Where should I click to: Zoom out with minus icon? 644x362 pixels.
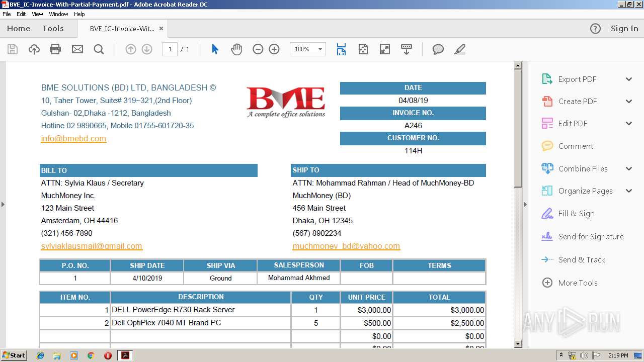[258, 49]
